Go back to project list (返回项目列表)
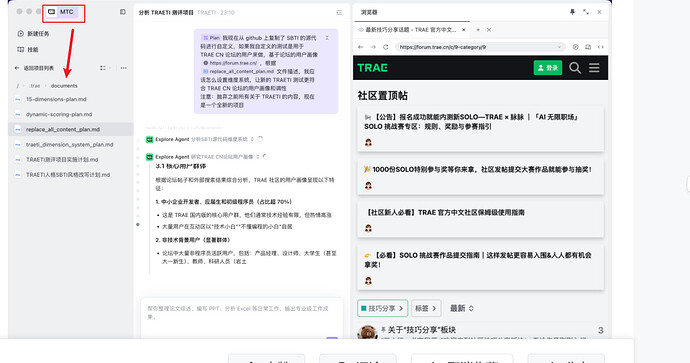Image resolution: width=690 pixels, height=363 pixels. click(34, 68)
